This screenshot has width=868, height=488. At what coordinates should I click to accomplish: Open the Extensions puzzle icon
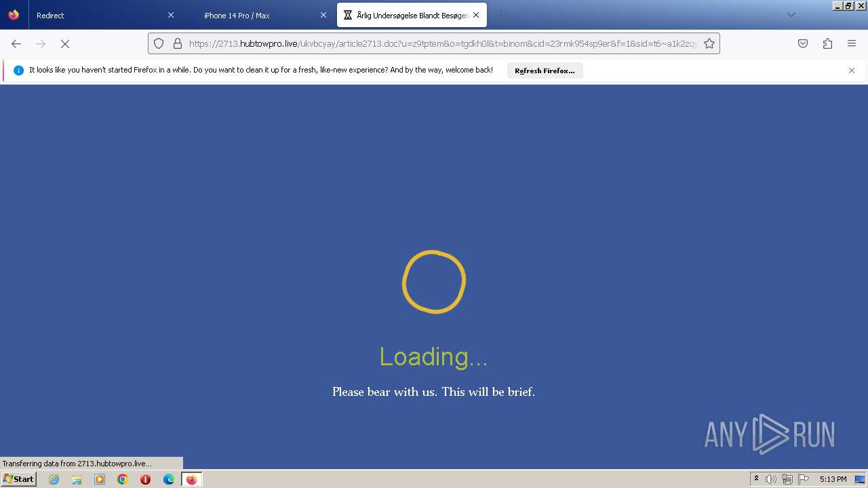click(827, 43)
